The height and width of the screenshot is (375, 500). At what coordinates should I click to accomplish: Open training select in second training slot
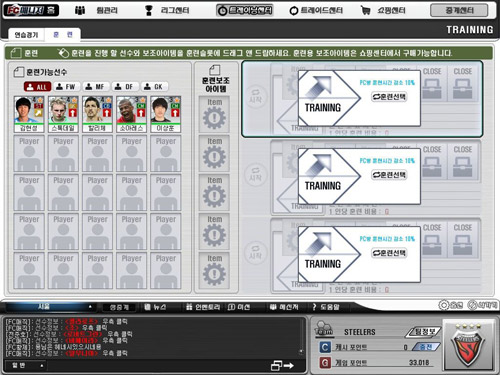click(389, 175)
